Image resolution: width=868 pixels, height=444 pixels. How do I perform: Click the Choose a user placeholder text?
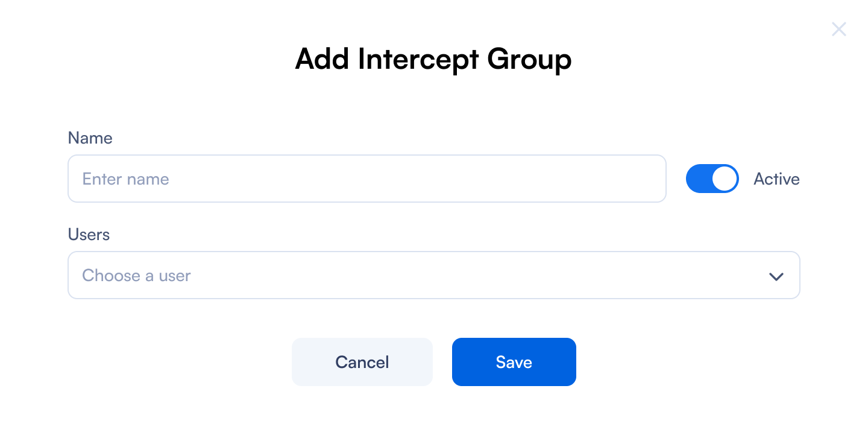tap(136, 276)
